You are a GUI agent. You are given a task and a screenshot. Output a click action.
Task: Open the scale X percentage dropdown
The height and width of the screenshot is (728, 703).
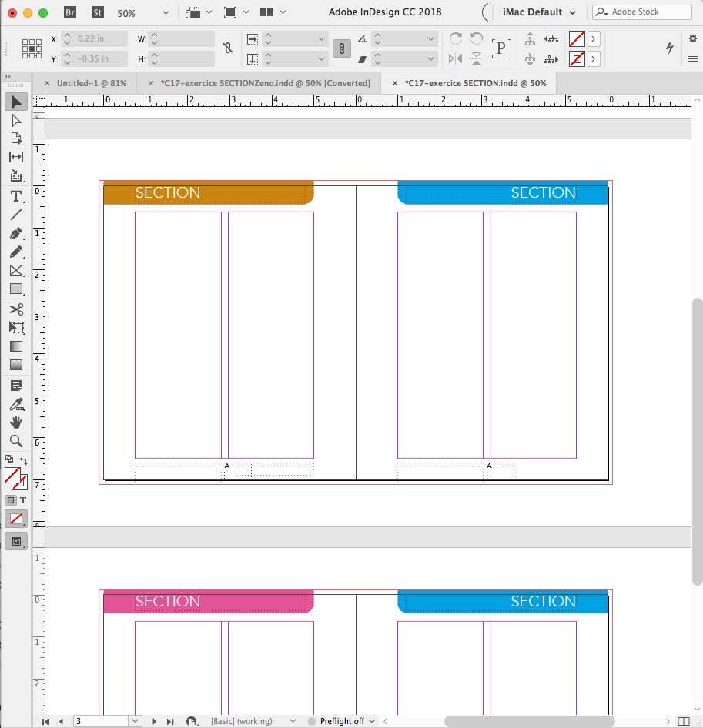pyautogui.click(x=321, y=39)
